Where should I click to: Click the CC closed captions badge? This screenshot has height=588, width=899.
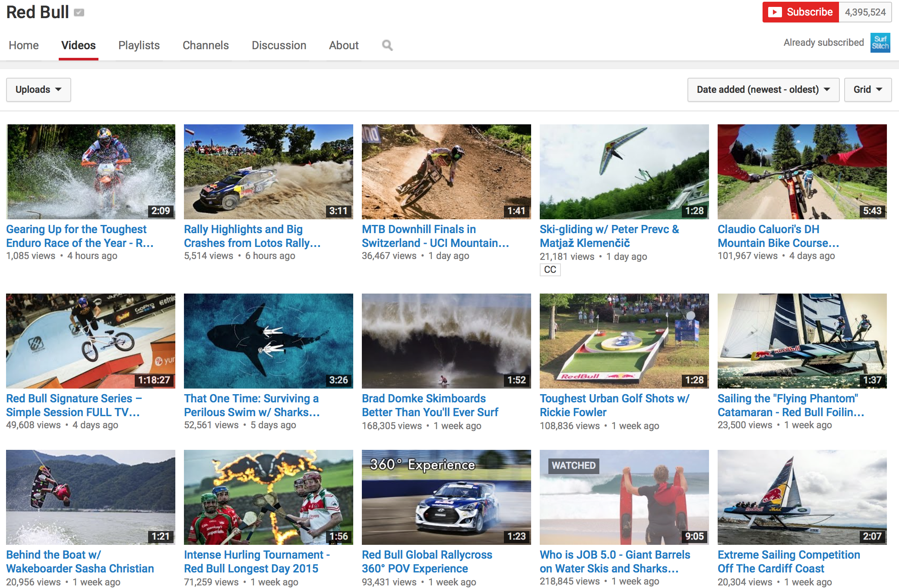pyautogui.click(x=550, y=270)
